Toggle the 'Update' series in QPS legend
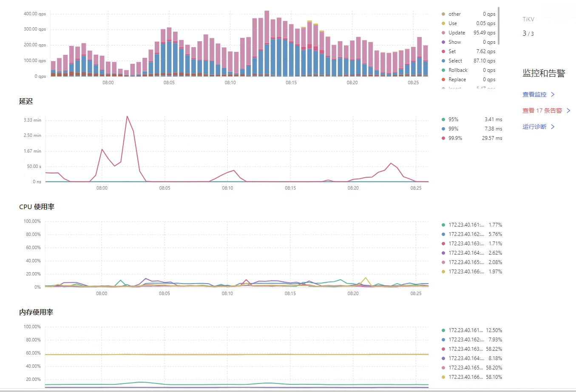This screenshot has width=576, height=392. point(468,33)
